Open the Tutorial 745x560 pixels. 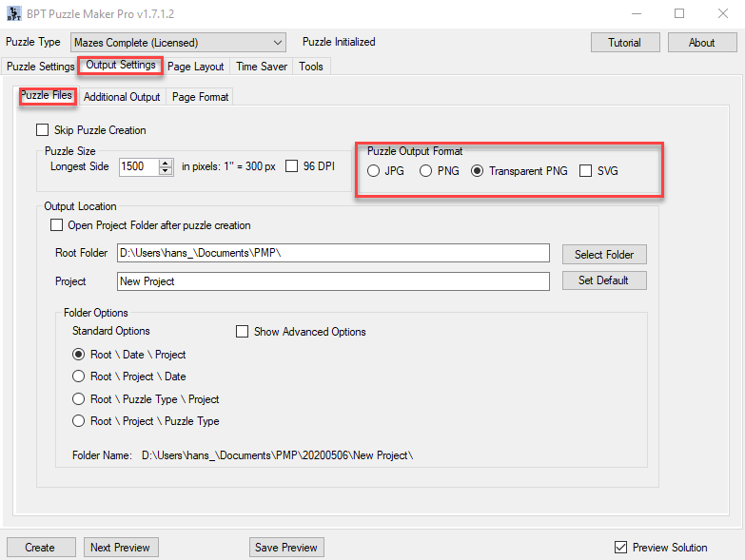625,42
